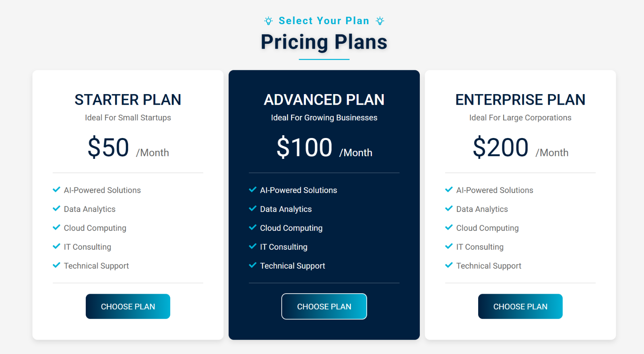Choose the Starter Plan button
644x354 pixels.
pos(128,307)
